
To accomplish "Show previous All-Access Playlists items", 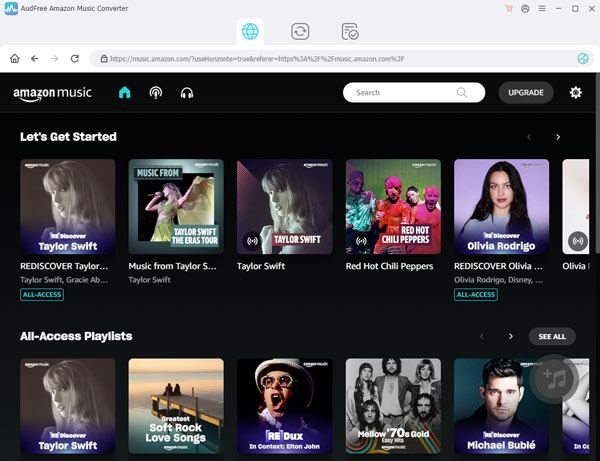I will 482,336.
